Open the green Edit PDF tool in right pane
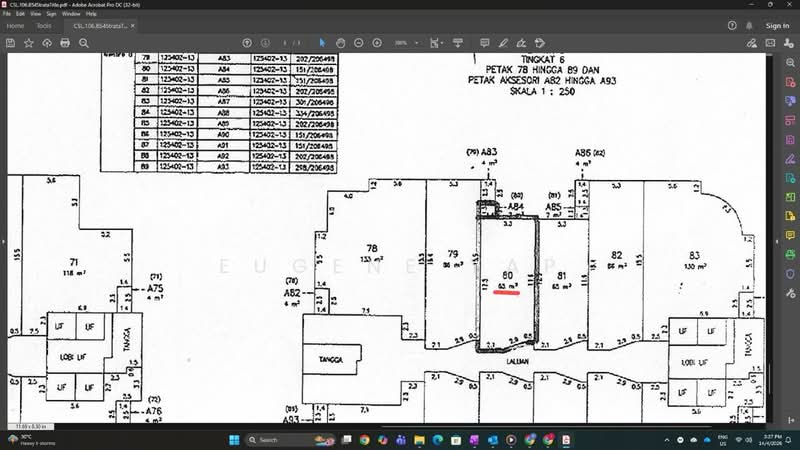The height and width of the screenshot is (450, 800). tap(790, 197)
